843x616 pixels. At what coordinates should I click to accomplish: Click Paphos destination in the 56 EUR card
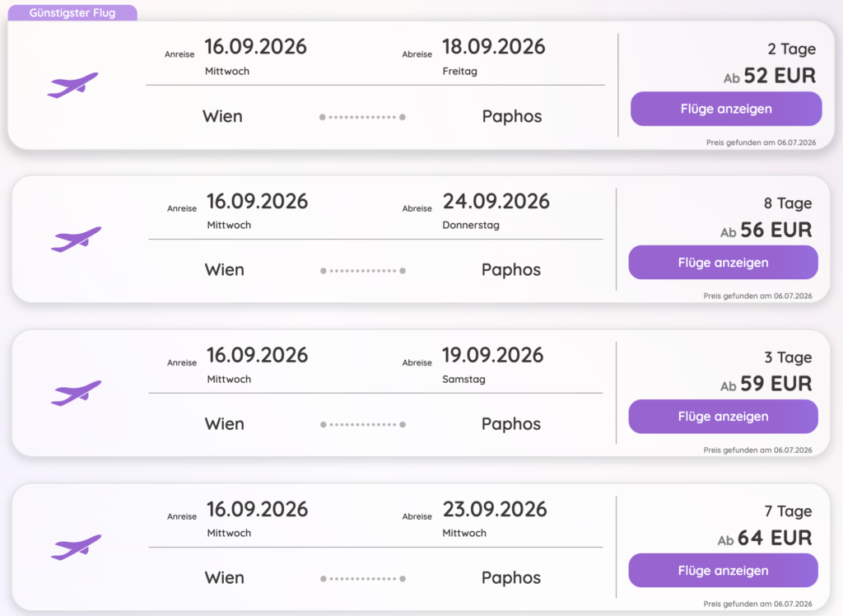coord(511,269)
